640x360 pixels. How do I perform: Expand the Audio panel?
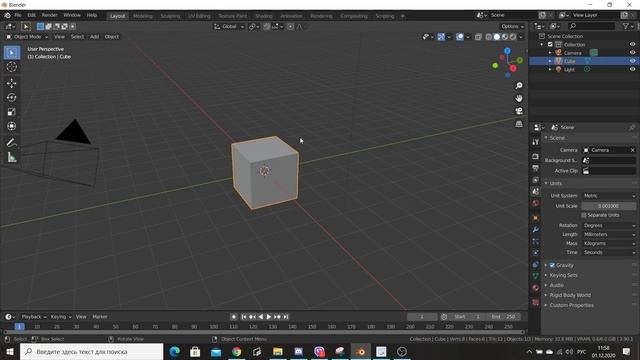(556, 285)
